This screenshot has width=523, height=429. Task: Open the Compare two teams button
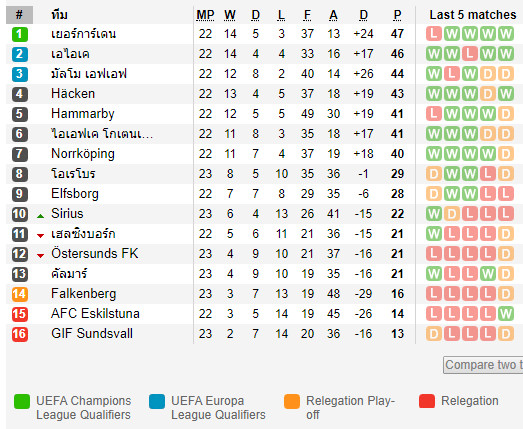click(x=483, y=365)
